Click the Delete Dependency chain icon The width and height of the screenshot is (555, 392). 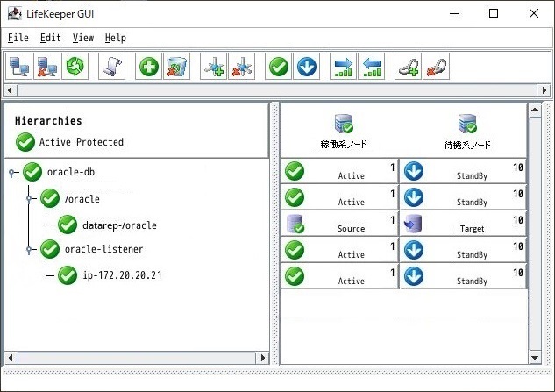pos(437,67)
